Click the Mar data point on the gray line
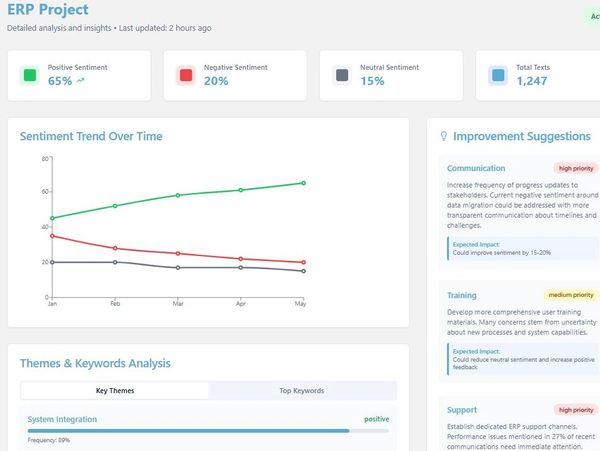The image size is (600, 451). (178, 268)
